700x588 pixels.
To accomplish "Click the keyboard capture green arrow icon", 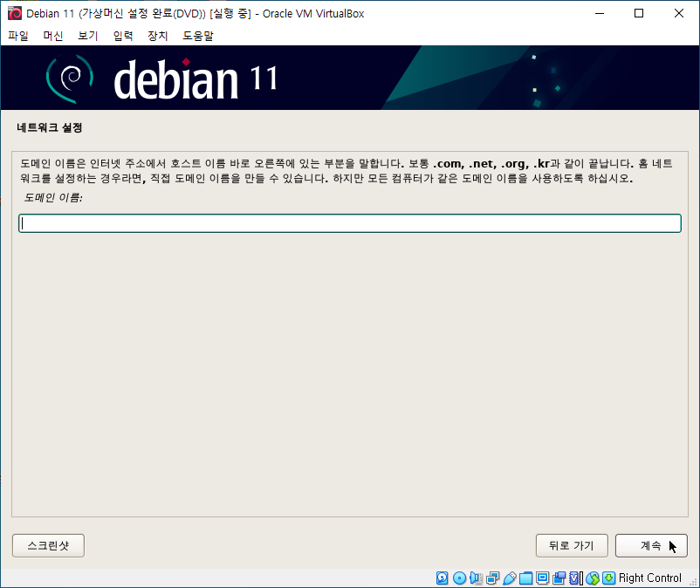I will (x=609, y=578).
